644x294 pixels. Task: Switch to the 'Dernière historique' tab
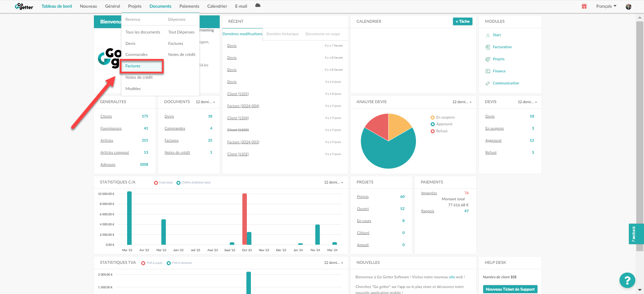(282, 34)
